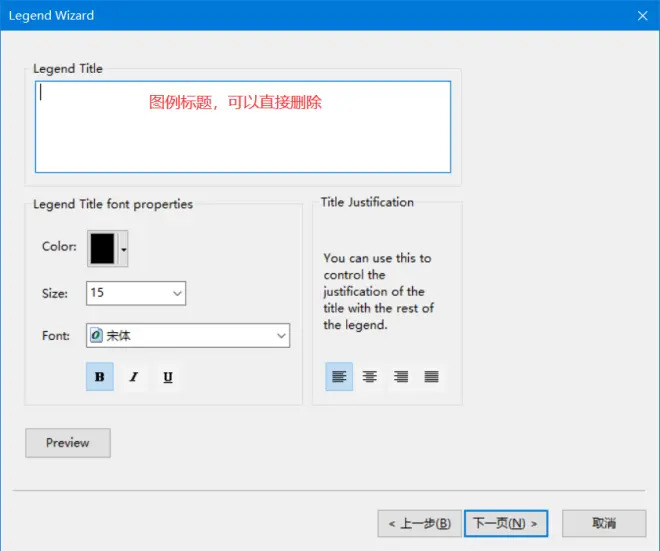Click the Preview button

click(68, 443)
